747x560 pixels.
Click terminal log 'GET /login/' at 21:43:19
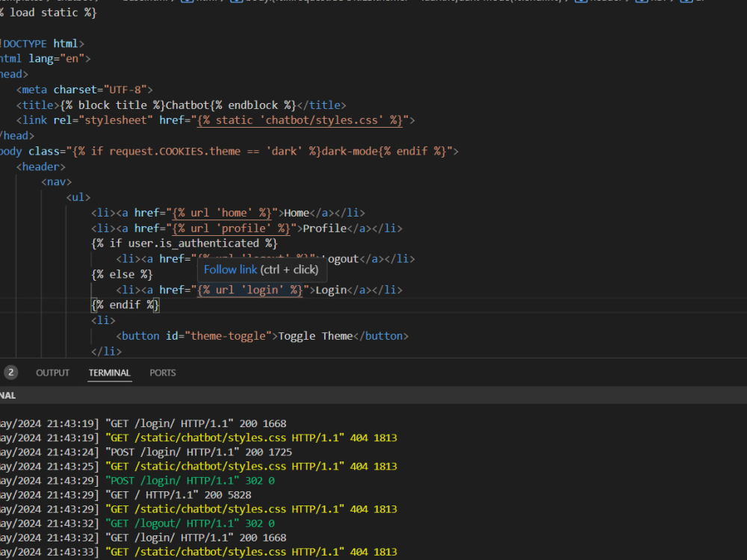[x=143, y=424]
